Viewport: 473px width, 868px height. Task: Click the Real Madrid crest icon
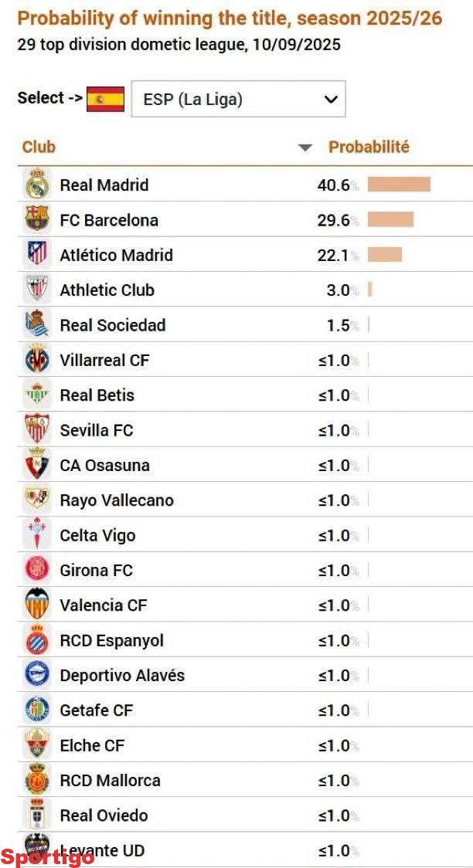(x=36, y=185)
